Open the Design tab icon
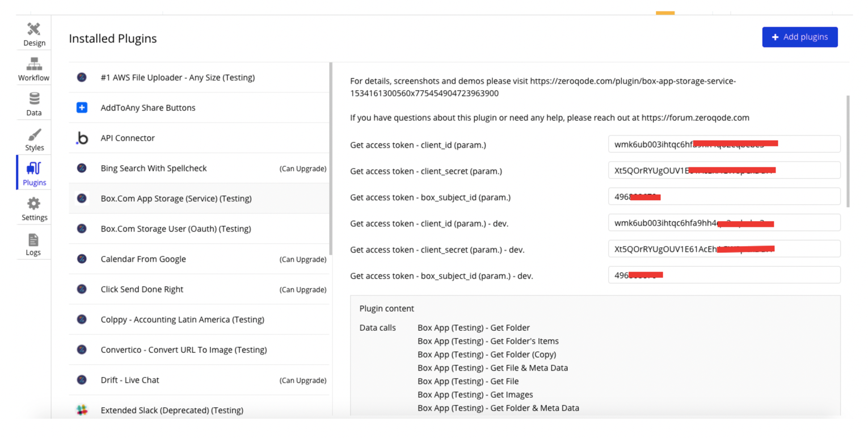 tap(34, 29)
